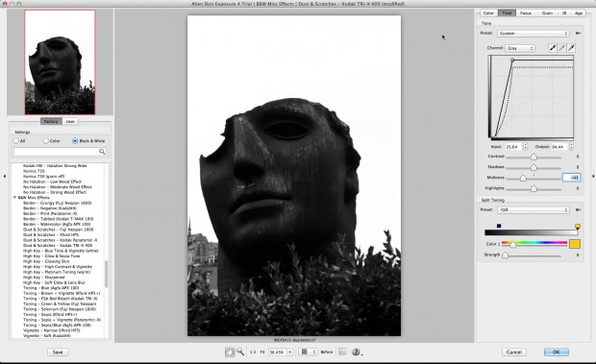This screenshot has width=596, height=364.
Task: Select Border - Grungy (Fuji Neopan 1600) preset
Action: tap(57, 203)
